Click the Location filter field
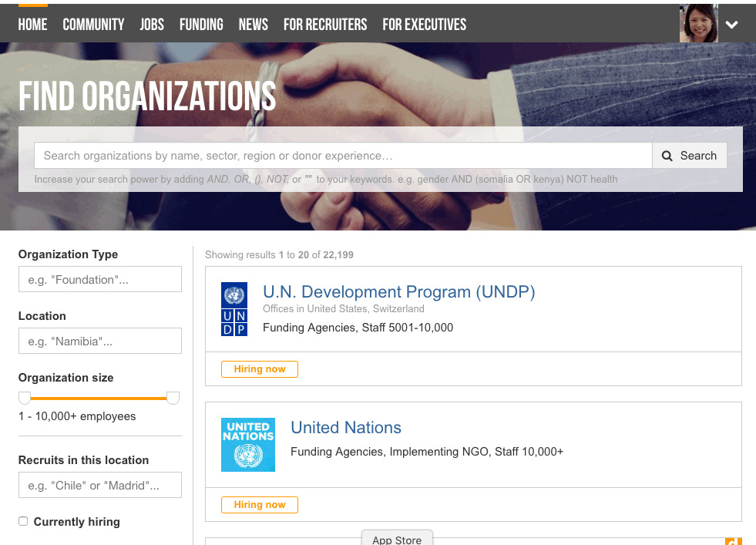The width and height of the screenshot is (756, 545). click(100, 341)
